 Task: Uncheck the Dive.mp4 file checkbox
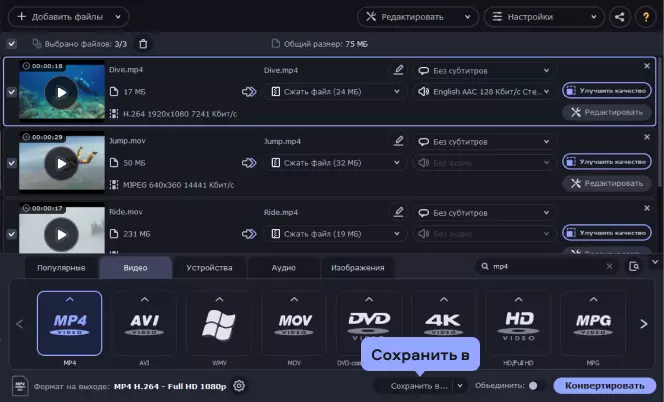(11, 92)
